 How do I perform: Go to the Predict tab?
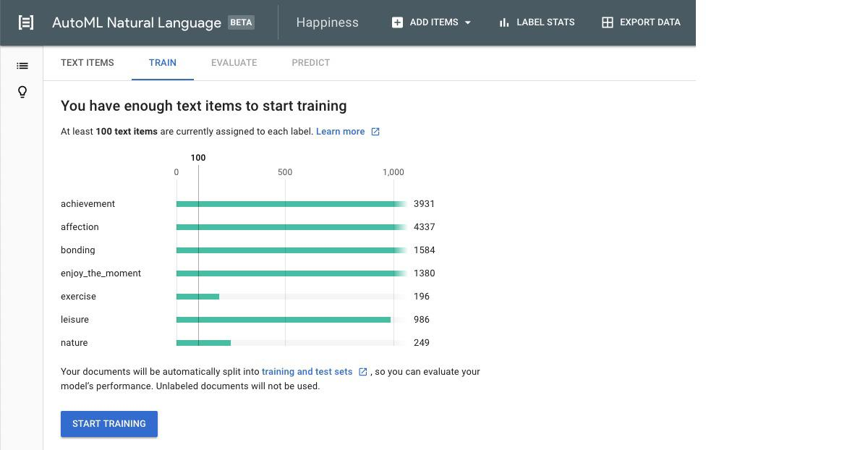click(311, 63)
